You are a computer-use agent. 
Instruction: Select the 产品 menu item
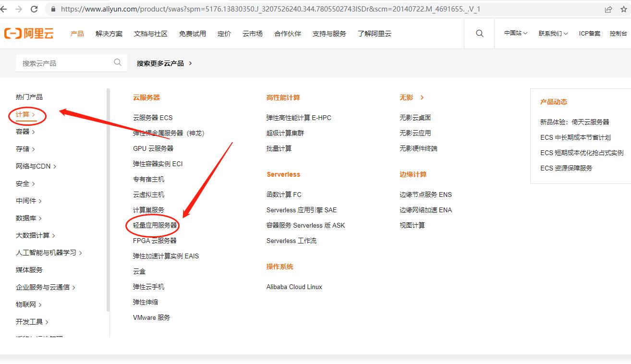(x=76, y=33)
